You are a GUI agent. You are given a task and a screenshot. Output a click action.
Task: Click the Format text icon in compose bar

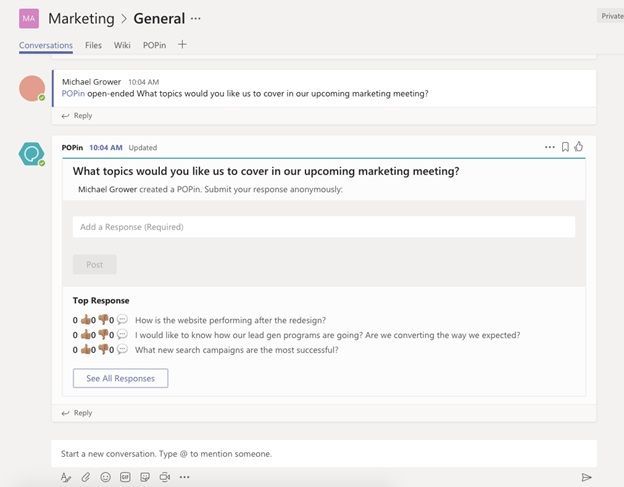66,477
